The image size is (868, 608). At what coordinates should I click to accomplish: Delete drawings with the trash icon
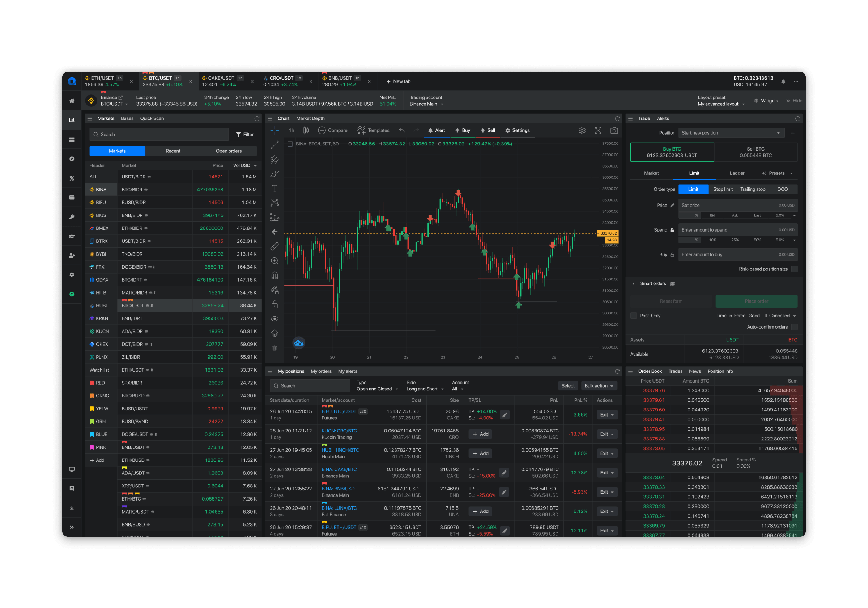[275, 348]
